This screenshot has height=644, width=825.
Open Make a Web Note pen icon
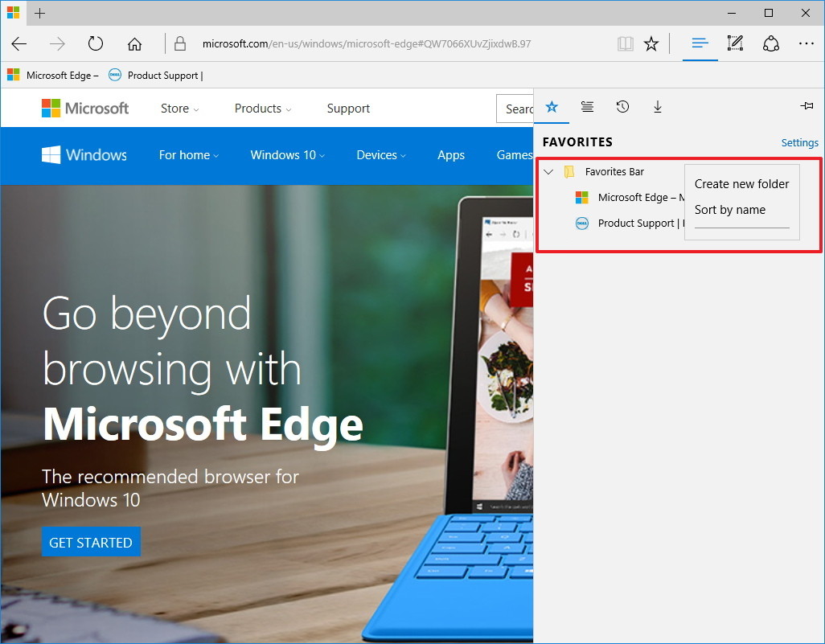[x=735, y=43]
